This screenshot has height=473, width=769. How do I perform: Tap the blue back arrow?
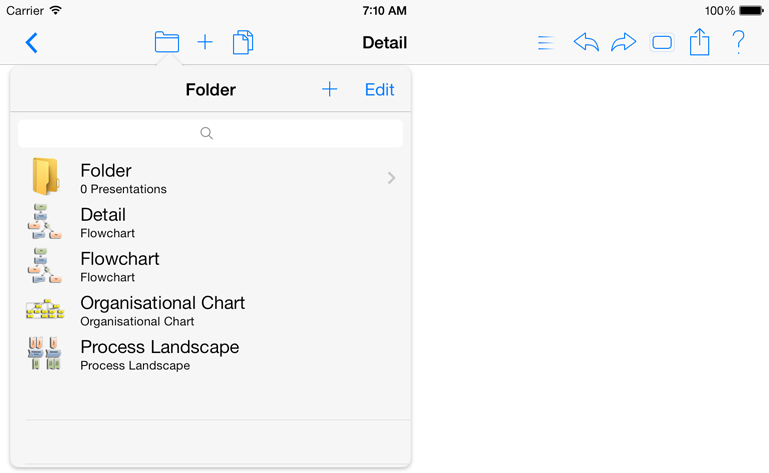pos(31,43)
